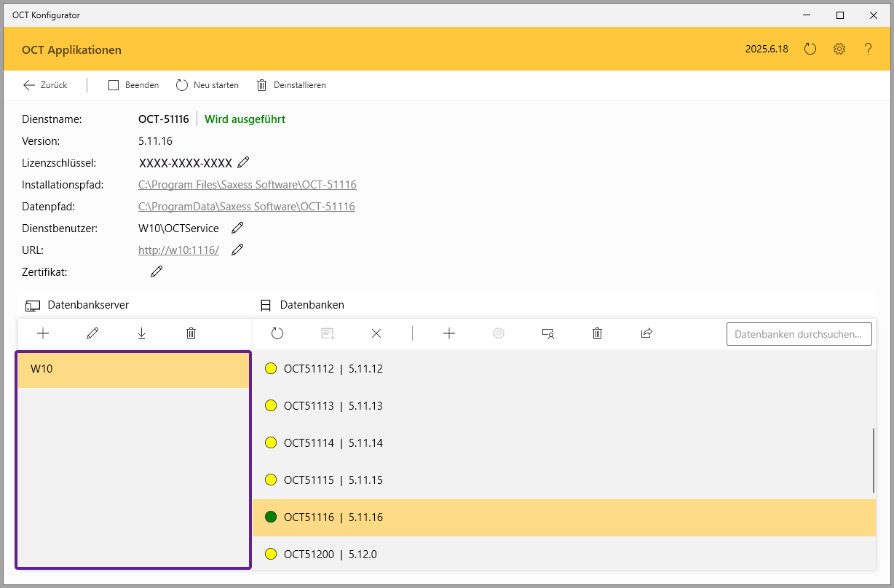Refresh the Datenbanken list

coord(277,333)
